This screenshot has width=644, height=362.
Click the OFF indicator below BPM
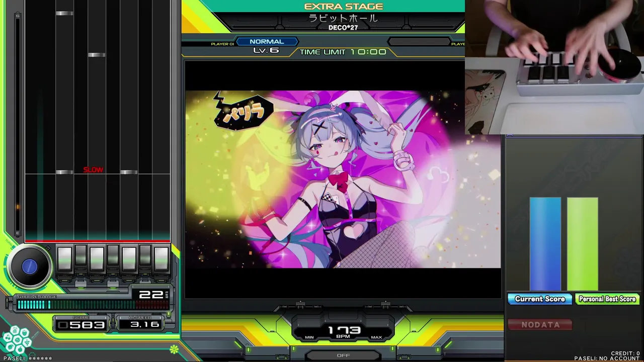343,355
